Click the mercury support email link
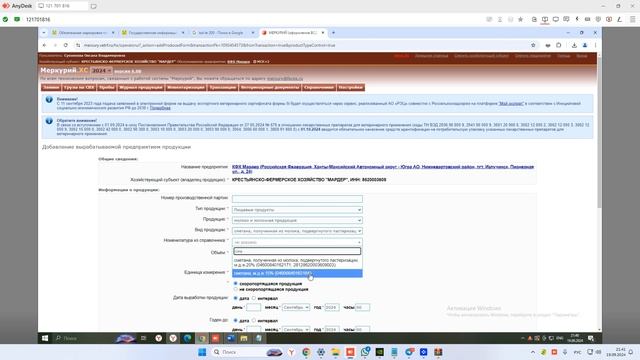 (x=285, y=78)
